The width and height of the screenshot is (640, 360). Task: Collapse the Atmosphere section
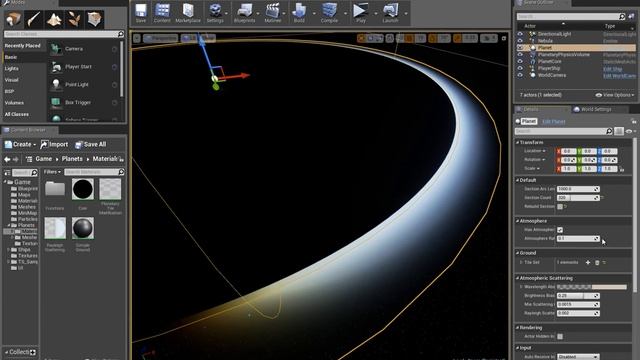518,221
